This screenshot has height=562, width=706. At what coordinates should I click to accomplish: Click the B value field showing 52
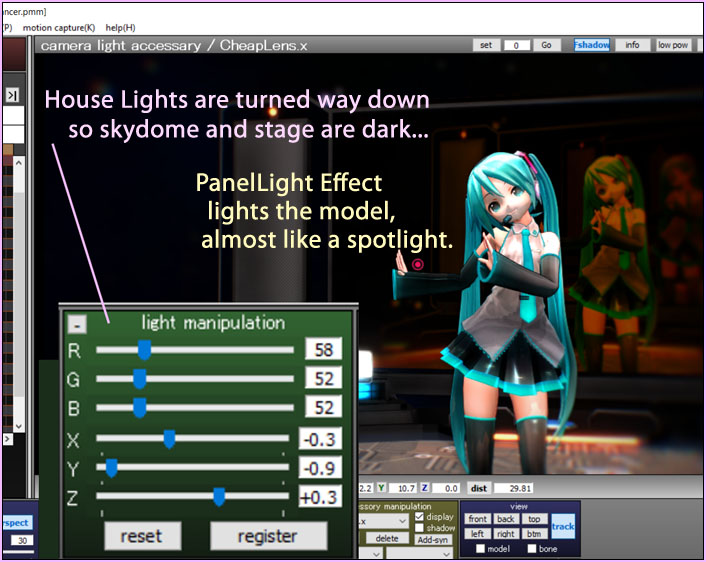[323, 407]
